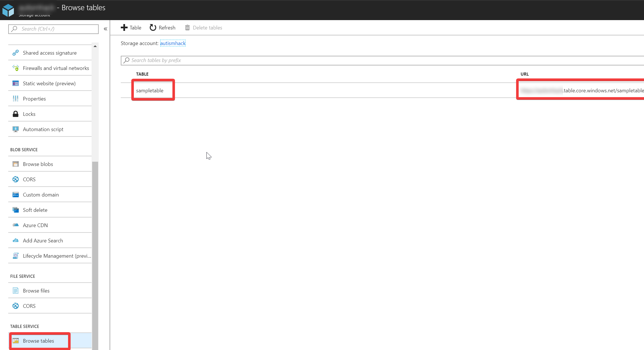
Task: Click the Add Azure Search option
Action: pyautogui.click(x=42, y=240)
